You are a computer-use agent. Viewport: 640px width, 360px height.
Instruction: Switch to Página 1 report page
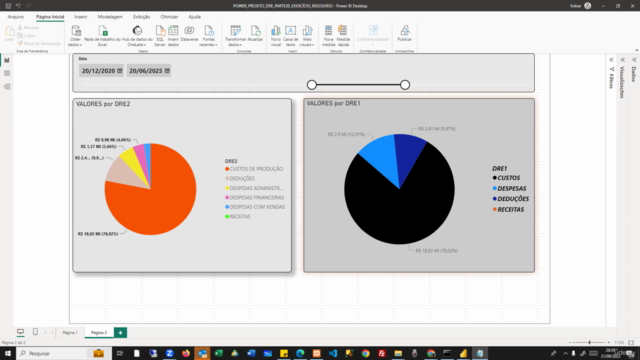pos(70,333)
